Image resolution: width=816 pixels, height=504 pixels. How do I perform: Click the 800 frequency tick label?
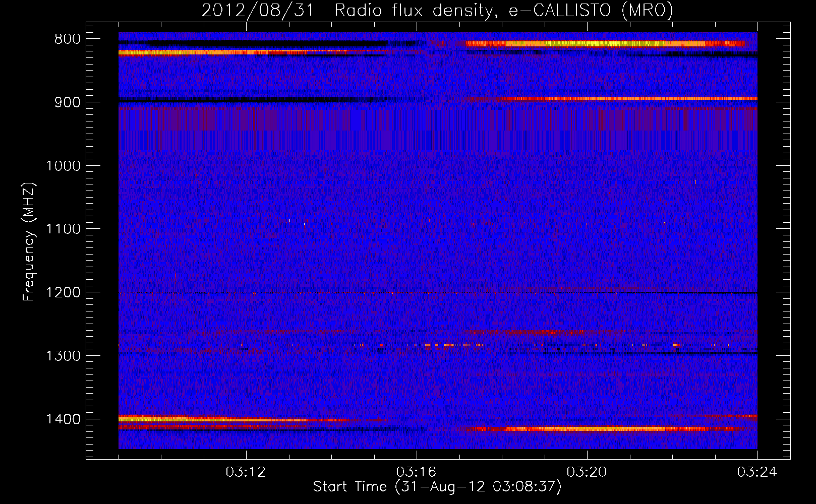pos(67,39)
